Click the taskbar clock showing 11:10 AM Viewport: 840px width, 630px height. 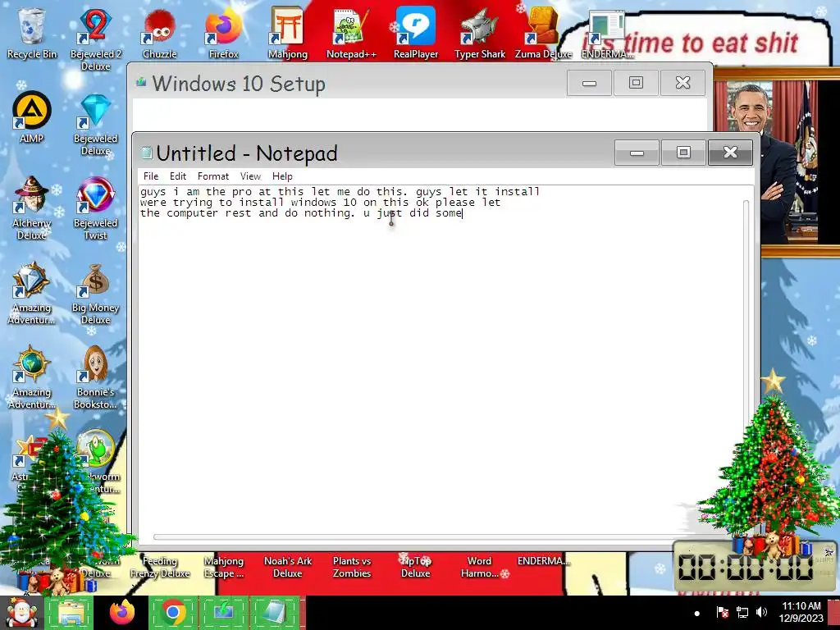point(801,612)
